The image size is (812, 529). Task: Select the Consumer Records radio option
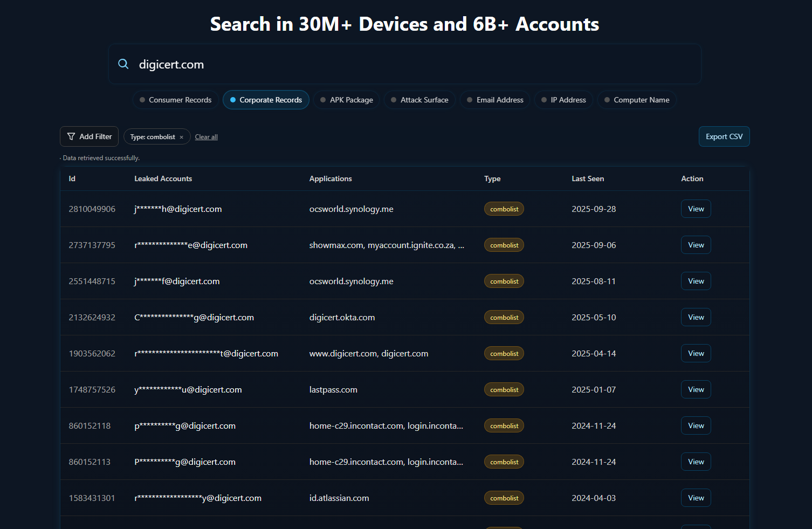coord(176,100)
